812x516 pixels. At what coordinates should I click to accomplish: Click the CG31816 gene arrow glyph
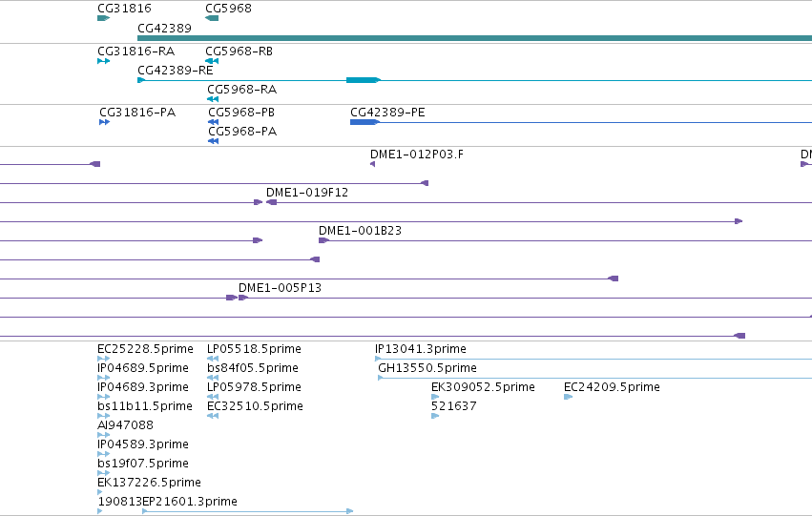104,18
